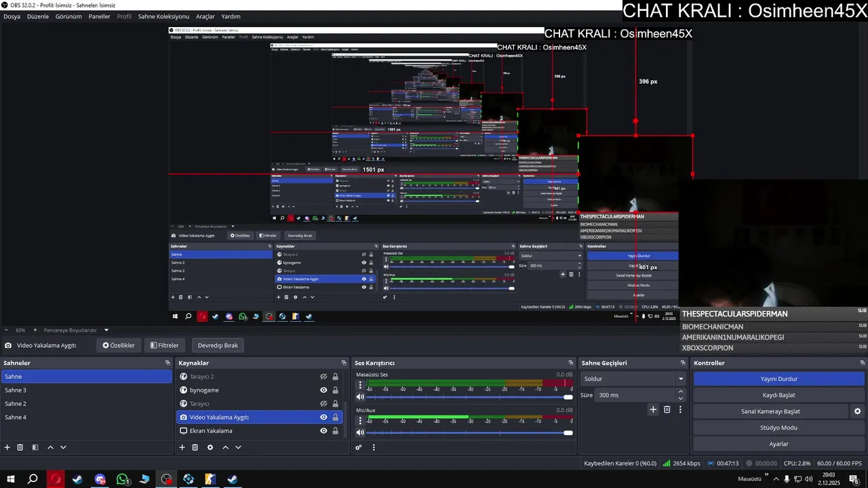Open the Dosya menu

[12, 16]
